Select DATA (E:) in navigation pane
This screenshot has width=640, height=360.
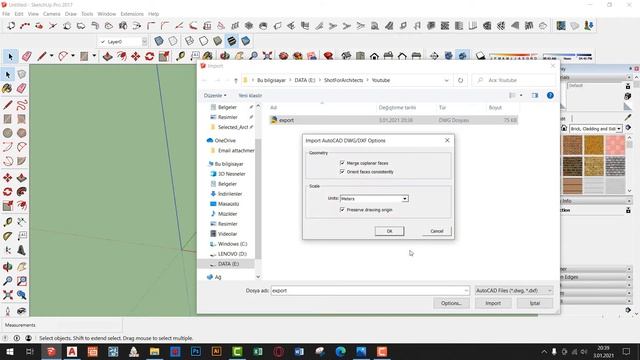228,264
